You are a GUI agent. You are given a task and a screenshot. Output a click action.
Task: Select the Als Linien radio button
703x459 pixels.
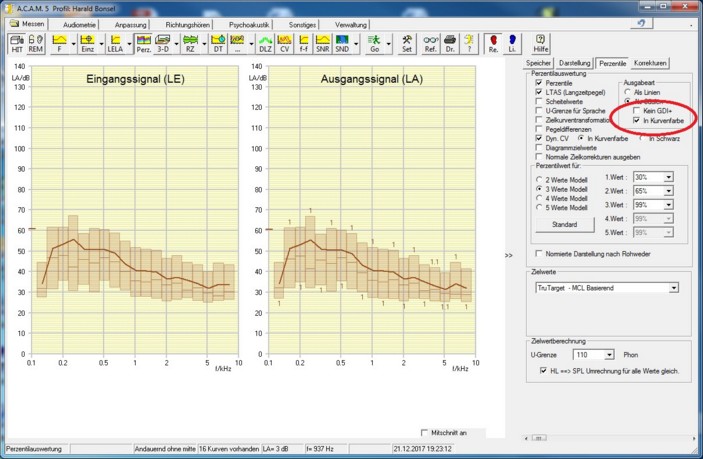[628, 92]
